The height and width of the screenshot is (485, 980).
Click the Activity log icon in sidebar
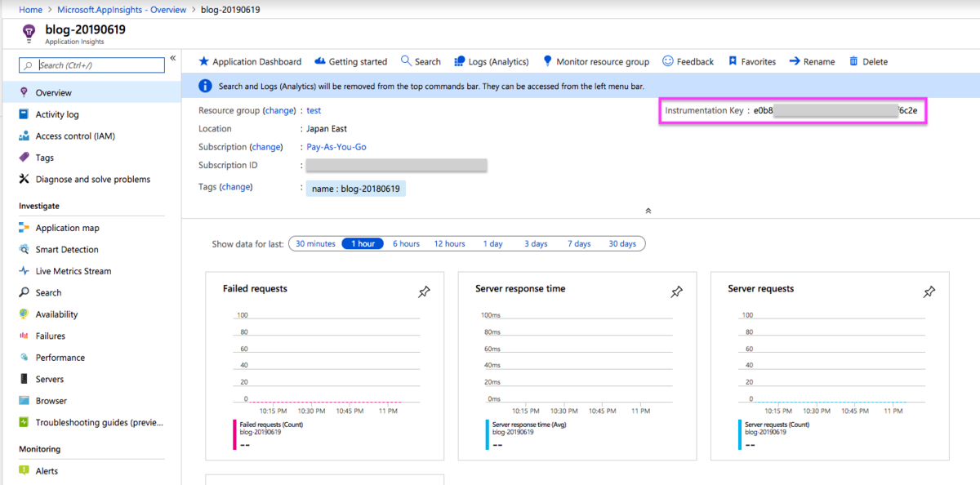[x=24, y=114]
